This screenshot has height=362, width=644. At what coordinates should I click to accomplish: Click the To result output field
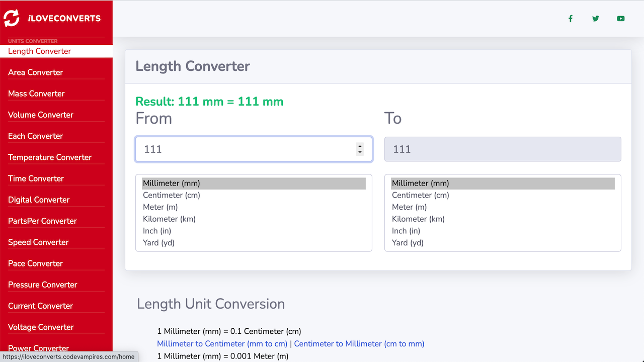click(502, 149)
